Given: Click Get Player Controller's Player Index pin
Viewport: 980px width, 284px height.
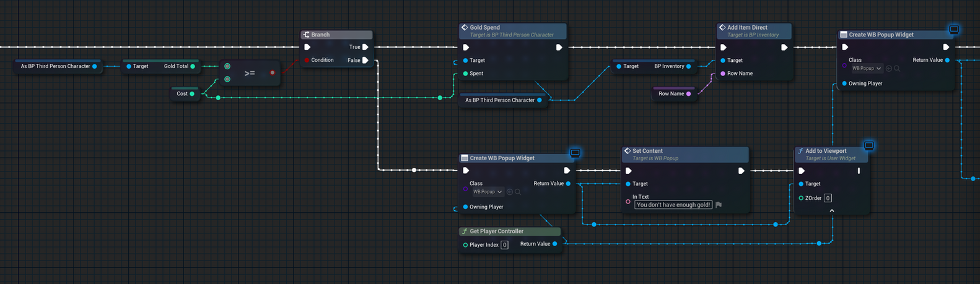Looking at the screenshot, I should tap(465, 245).
